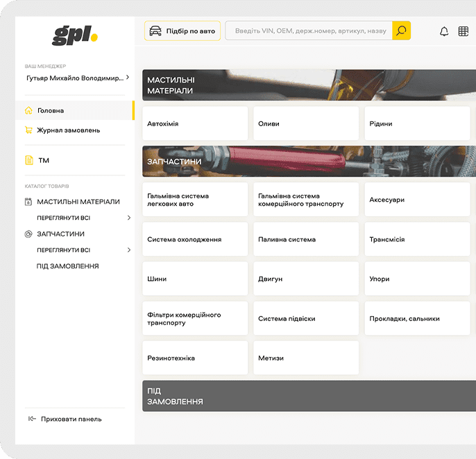Click the gear icon beside ЗАПЧАСТИНИ in sidebar
Viewport: 476px width, 459px height.
click(x=28, y=234)
